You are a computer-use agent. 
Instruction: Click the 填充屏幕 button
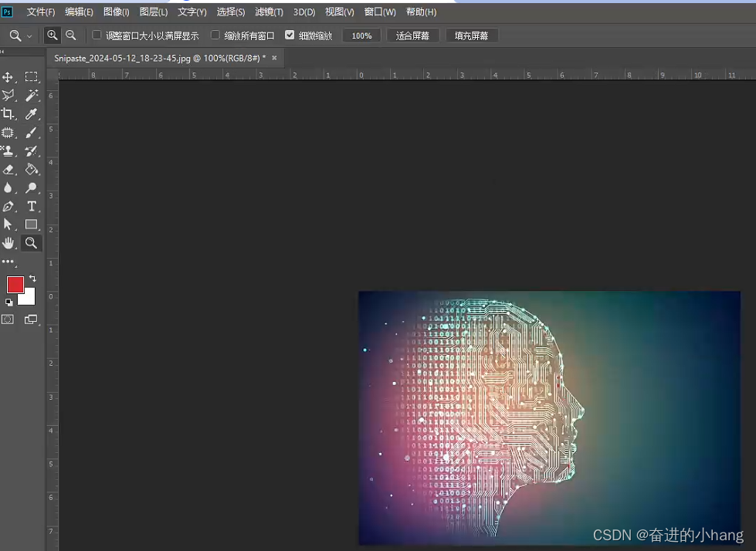pyautogui.click(x=472, y=35)
